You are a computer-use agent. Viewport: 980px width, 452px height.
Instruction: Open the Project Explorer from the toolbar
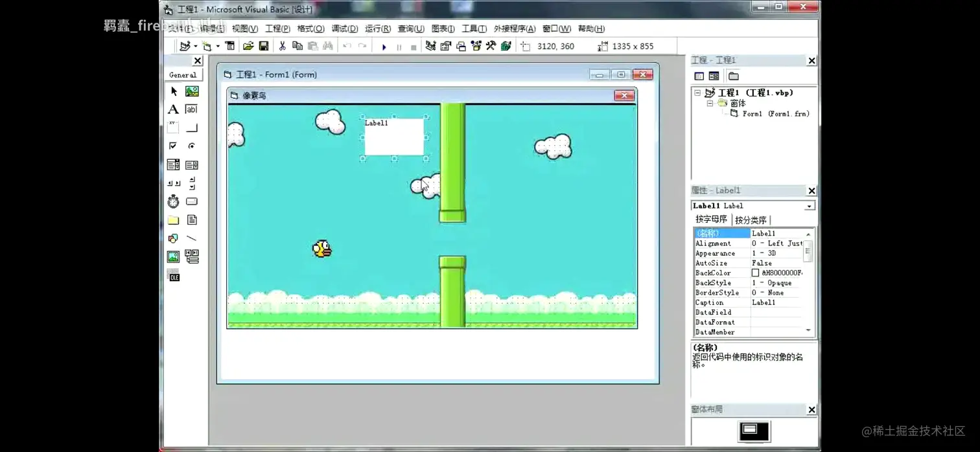point(430,46)
